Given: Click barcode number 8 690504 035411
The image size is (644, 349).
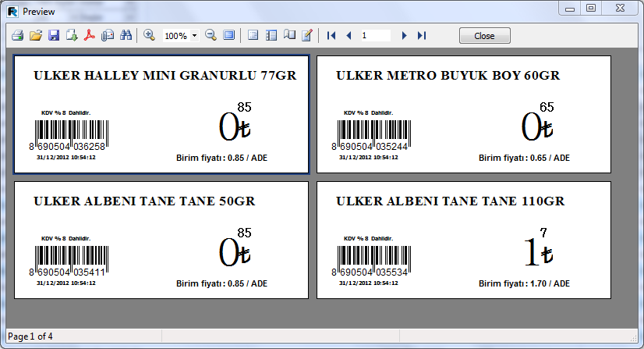Looking at the screenshot, I should pyautogui.click(x=67, y=272).
